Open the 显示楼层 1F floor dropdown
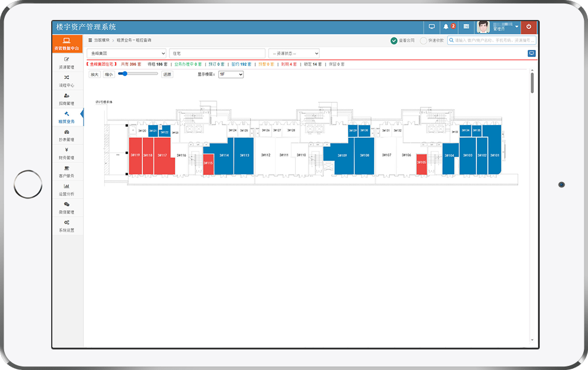Screen dimensions: 588x370 click(231, 75)
